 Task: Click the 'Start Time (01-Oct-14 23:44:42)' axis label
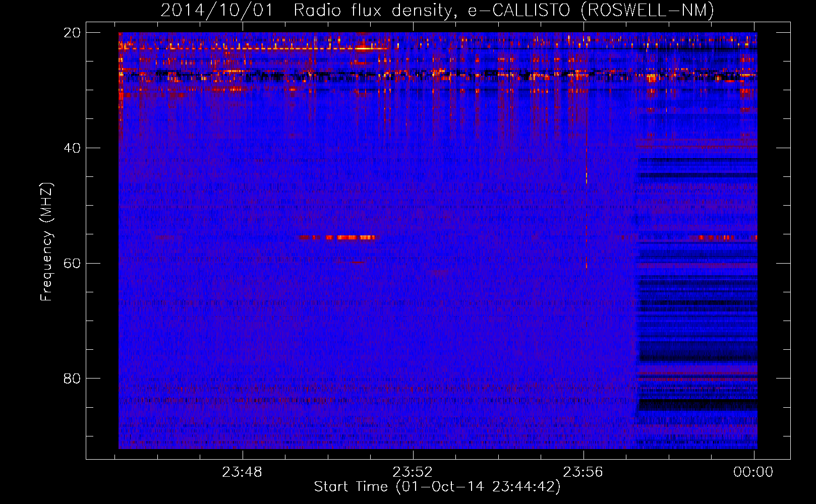click(437, 487)
